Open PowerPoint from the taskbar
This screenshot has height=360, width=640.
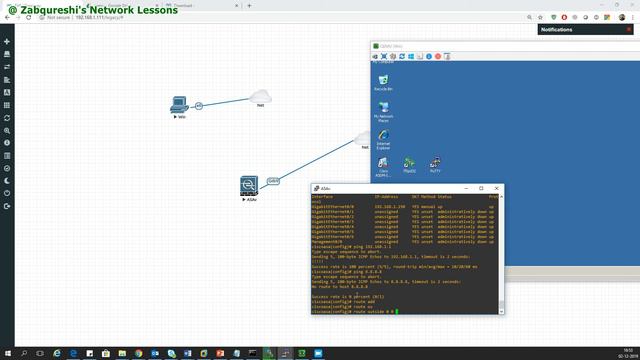pyautogui.click(x=220, y=353)
